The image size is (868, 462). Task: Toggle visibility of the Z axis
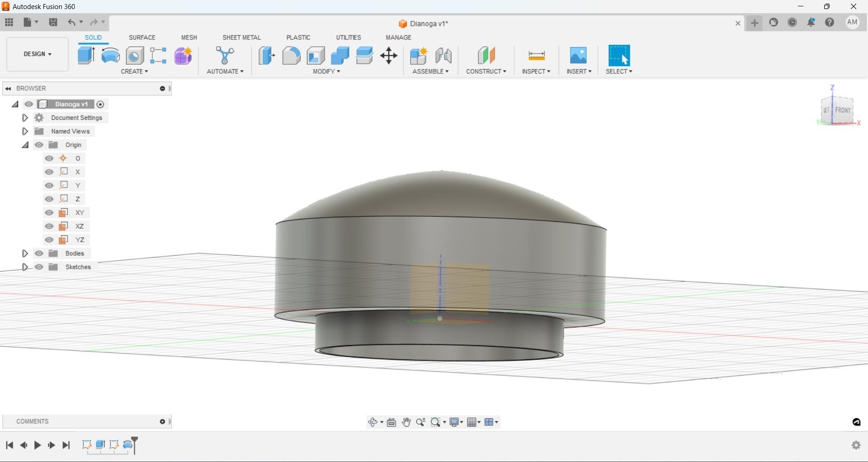(49, 199)
